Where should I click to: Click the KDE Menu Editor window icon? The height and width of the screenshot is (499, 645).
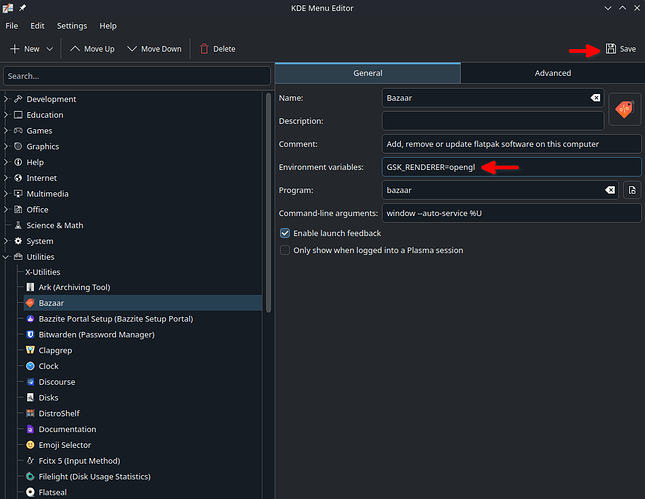coord(8,8)
